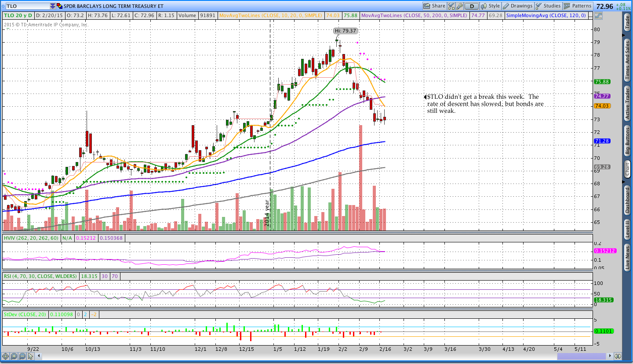Image resolution: width=633 pixels, height=364 pixels.
Task: Open the Times And Sales sidebar tab
Action: click(627, 60)
